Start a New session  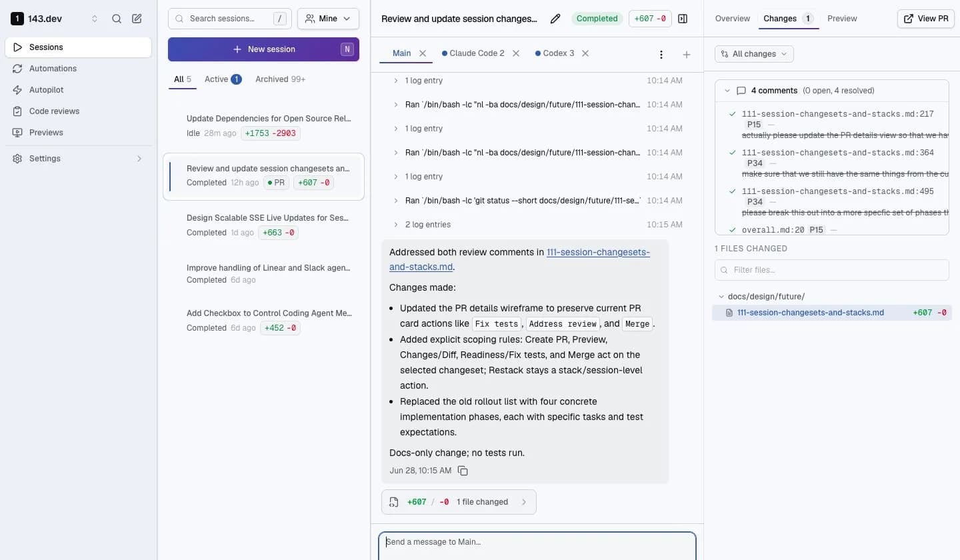(x=263, y=49)
